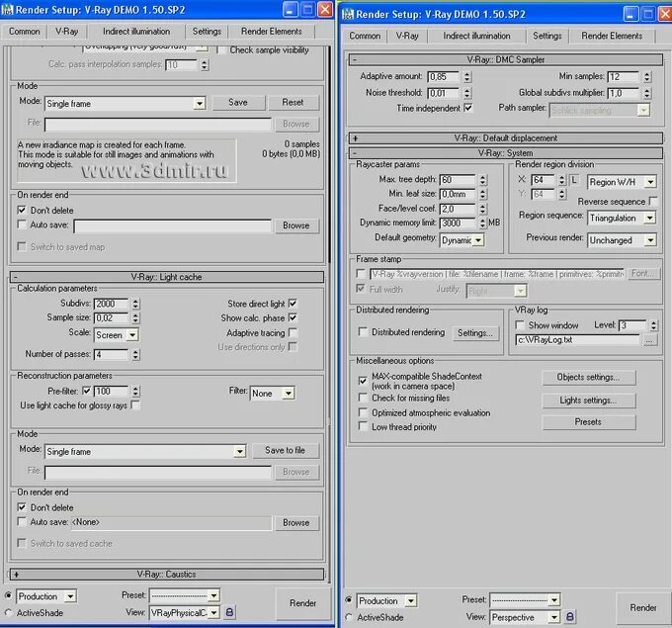Click the Number of passes spinner

tap(135, 354)
